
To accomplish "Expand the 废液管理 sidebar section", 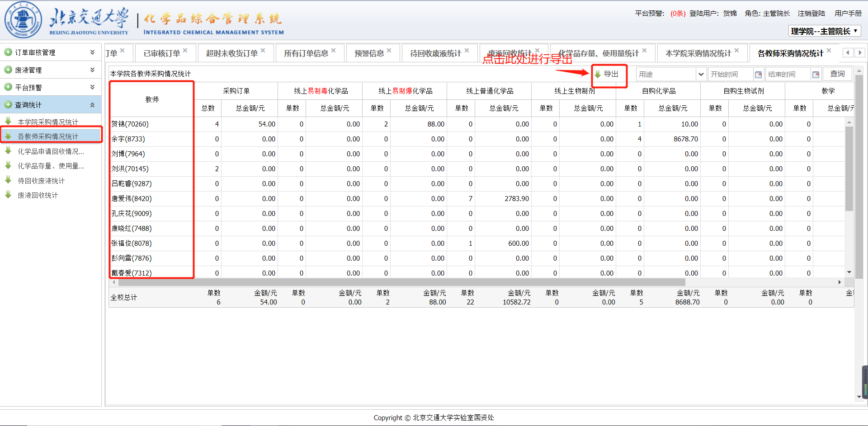I will pyautogui.click(x=92, y=70).
